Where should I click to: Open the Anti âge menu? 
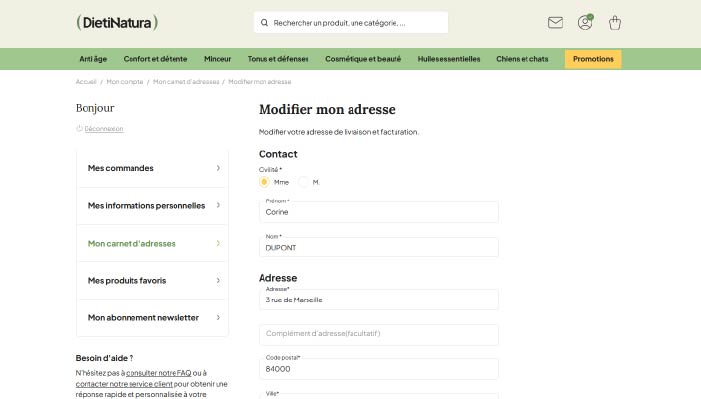coord(93,59)
